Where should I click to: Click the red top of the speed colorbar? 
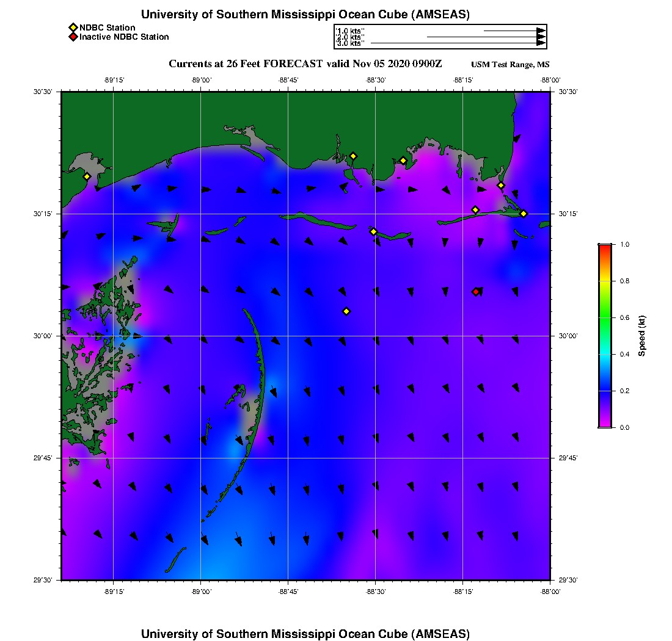pos(605,248)
